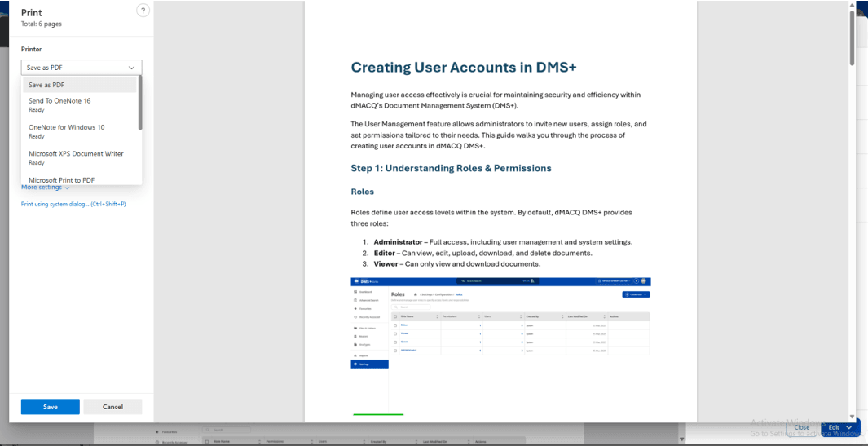Image resolution: width=868 pixels, height=446 pixels.
Task: Click the preview scroll-down arrow
Action: click(x=853, y=417)
